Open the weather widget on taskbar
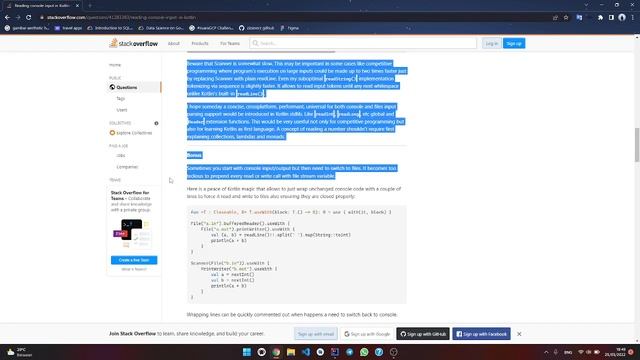This screenshot has width=640, height=360. point(20,352)
